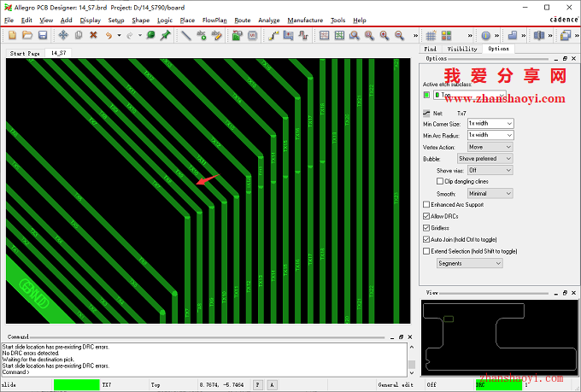Close the Command panel
The width and height of the screenshot is (581, 392).
tap(410, 336)
